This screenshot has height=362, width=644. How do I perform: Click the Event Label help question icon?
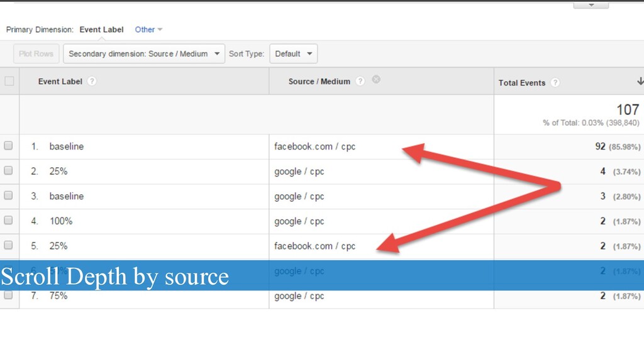pos(92,81)
